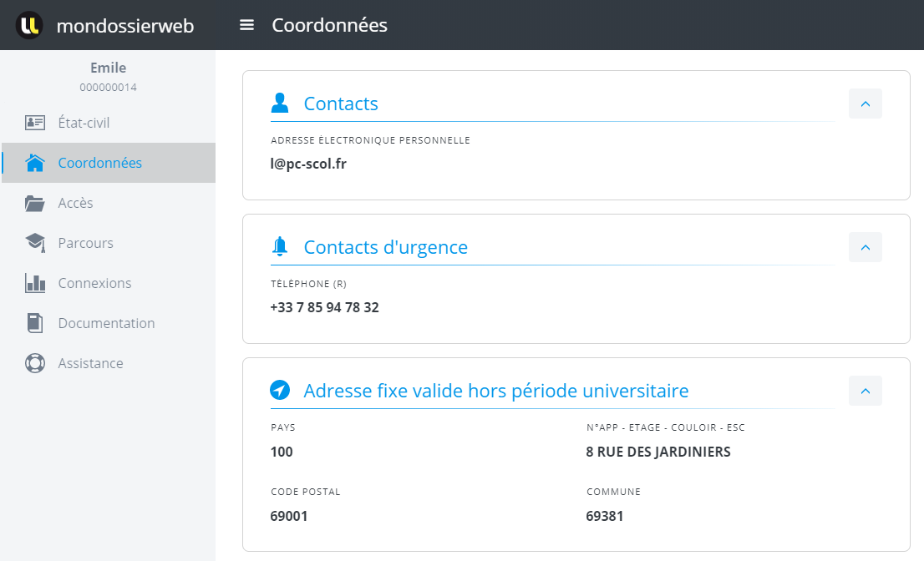This screenshot has width=924, height=561.
Task: Open the Coordonnées sidebar menu item
Action: (99, 163)
